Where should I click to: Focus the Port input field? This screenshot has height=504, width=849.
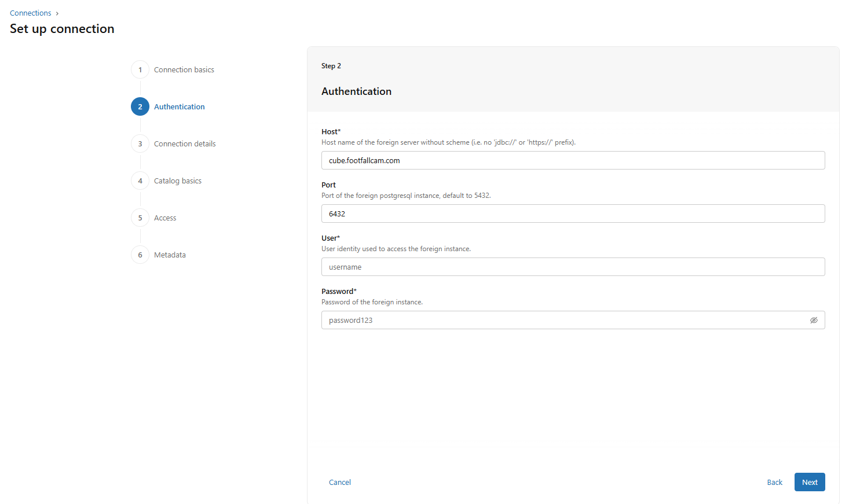[x=573, y=214]
